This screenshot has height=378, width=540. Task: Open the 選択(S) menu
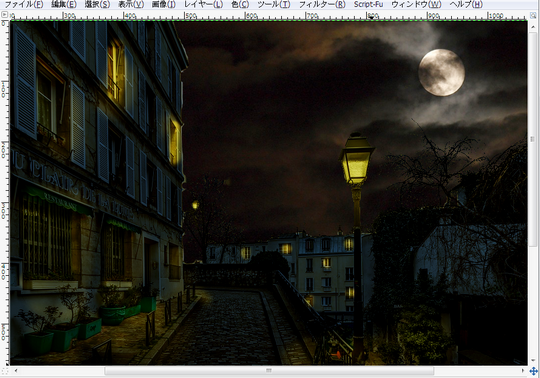coord(97,4)
